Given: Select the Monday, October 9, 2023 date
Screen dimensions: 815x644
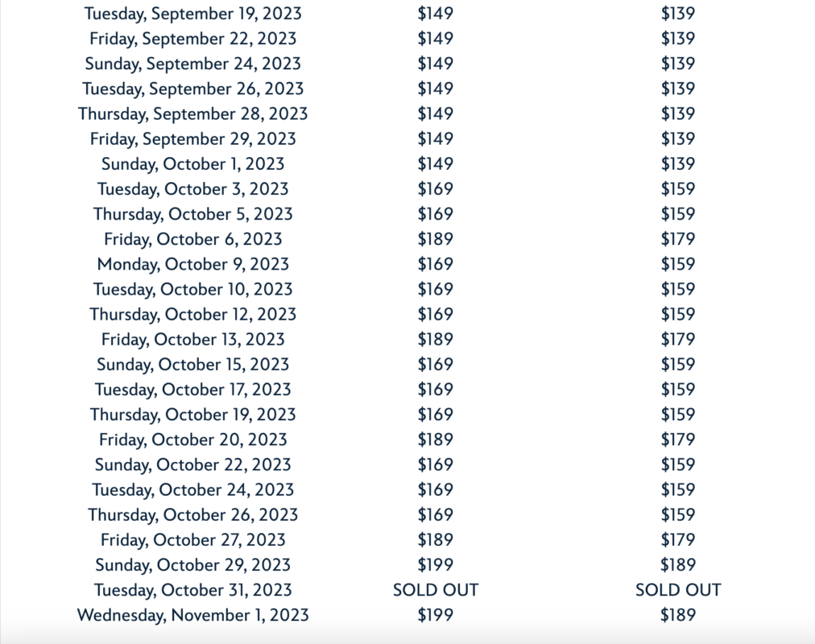Looking at the screenshot, I should coord(192,264).
